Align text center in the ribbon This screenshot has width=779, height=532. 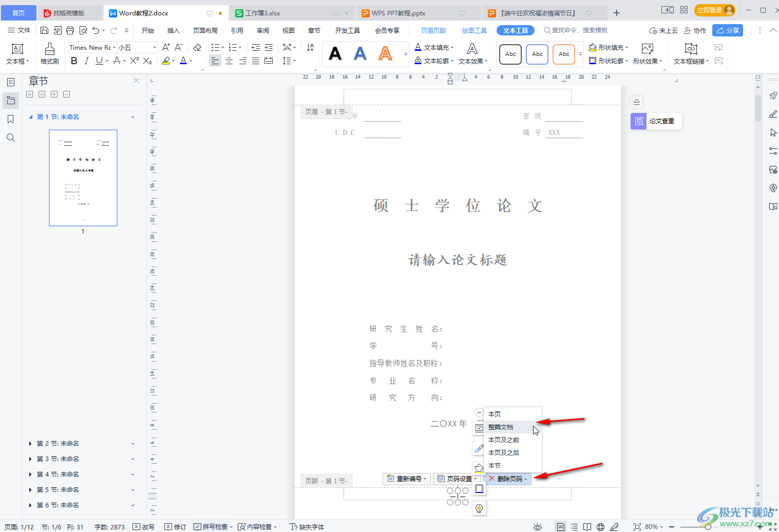(x=229, y=61)
